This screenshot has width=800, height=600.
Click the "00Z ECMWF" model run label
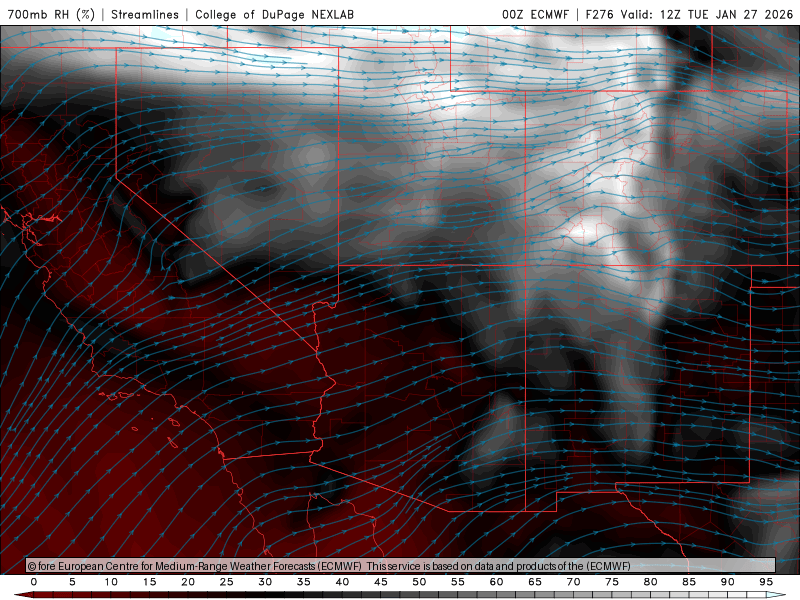(535, 14)
